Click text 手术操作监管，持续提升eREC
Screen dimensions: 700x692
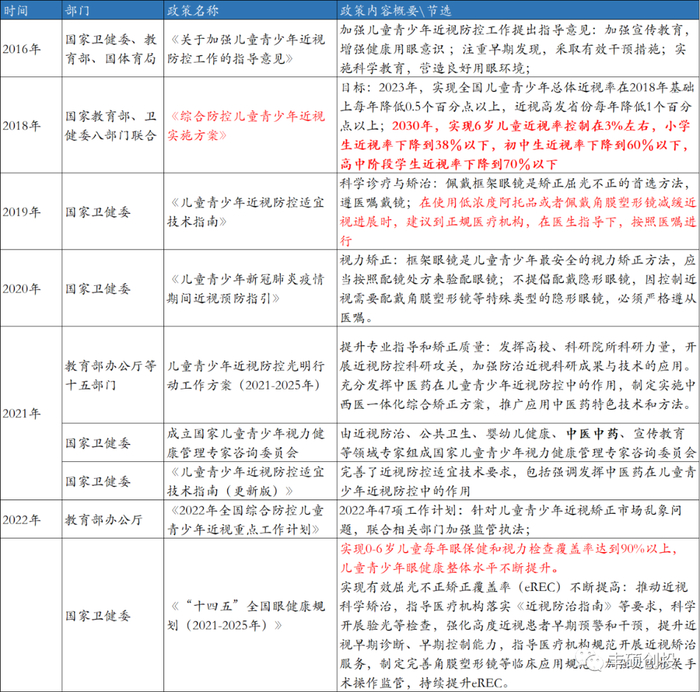pyautogui.click(x=425, y=683)
